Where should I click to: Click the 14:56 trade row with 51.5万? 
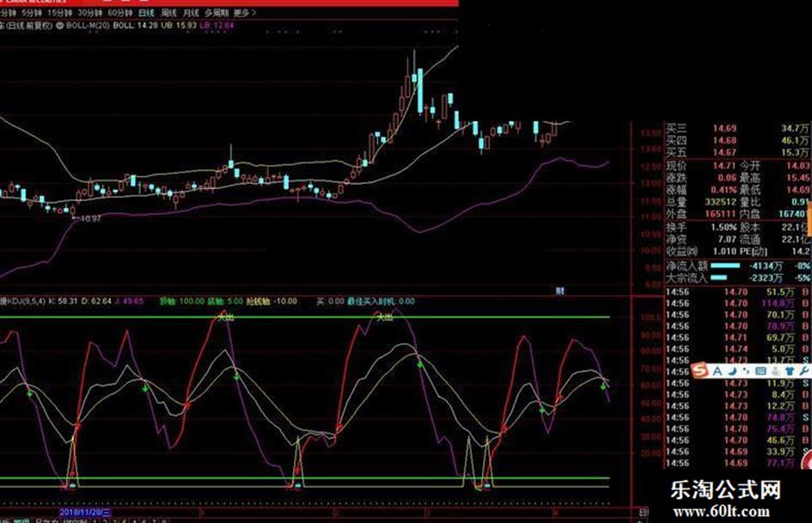pyautogui.click(x=737, y=292)
